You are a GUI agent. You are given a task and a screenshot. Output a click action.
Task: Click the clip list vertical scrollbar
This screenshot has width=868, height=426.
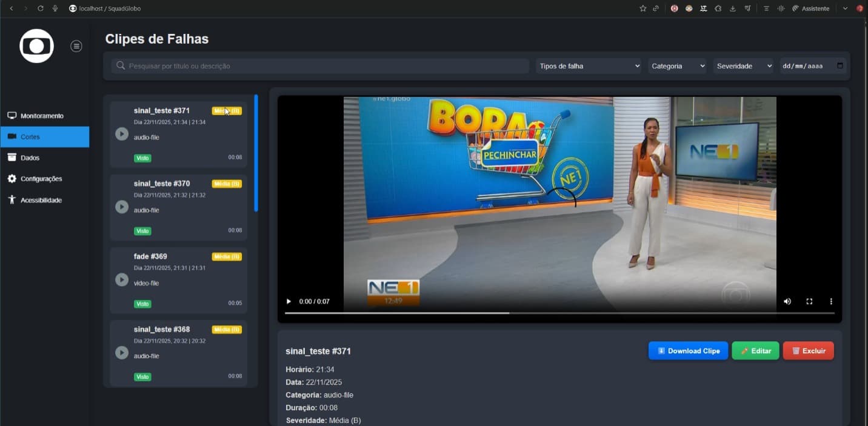click(x=256, y=153)
